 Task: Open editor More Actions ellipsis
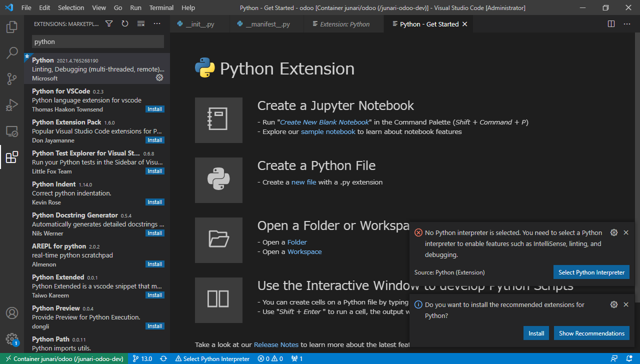click(x=627, y=23)
